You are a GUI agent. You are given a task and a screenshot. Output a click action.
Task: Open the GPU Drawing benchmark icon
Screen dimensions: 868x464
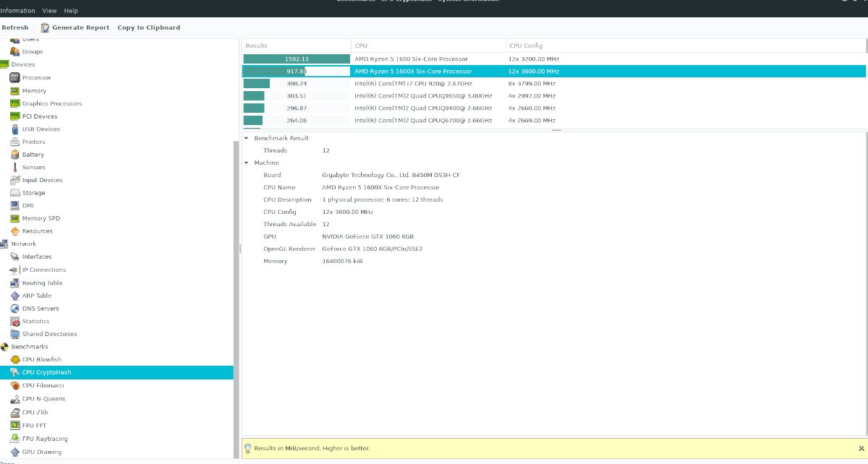point(15,452)
